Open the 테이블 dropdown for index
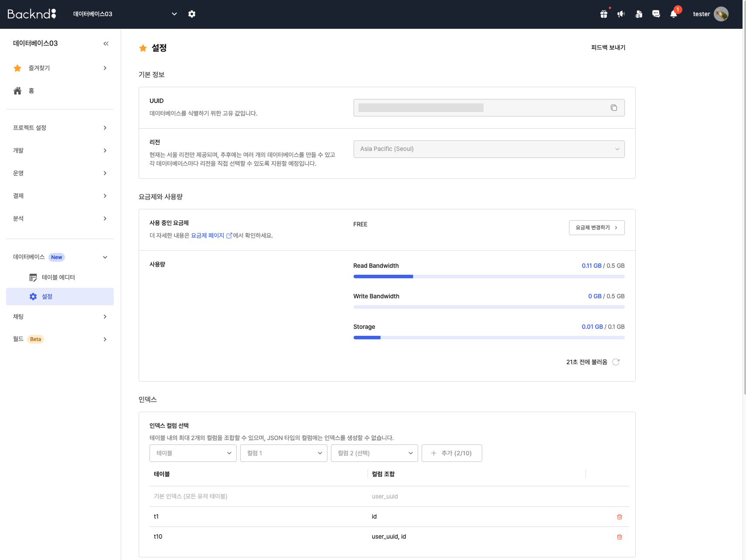The width and height of the screenshot is (746, 560). tap(193, 453)
